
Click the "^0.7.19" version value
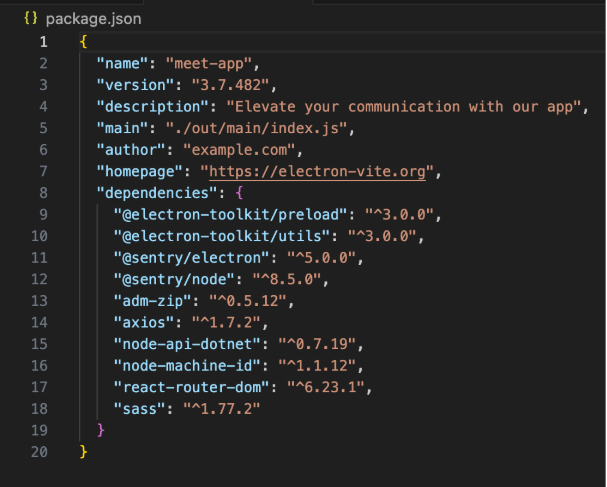tap(317, 344)
